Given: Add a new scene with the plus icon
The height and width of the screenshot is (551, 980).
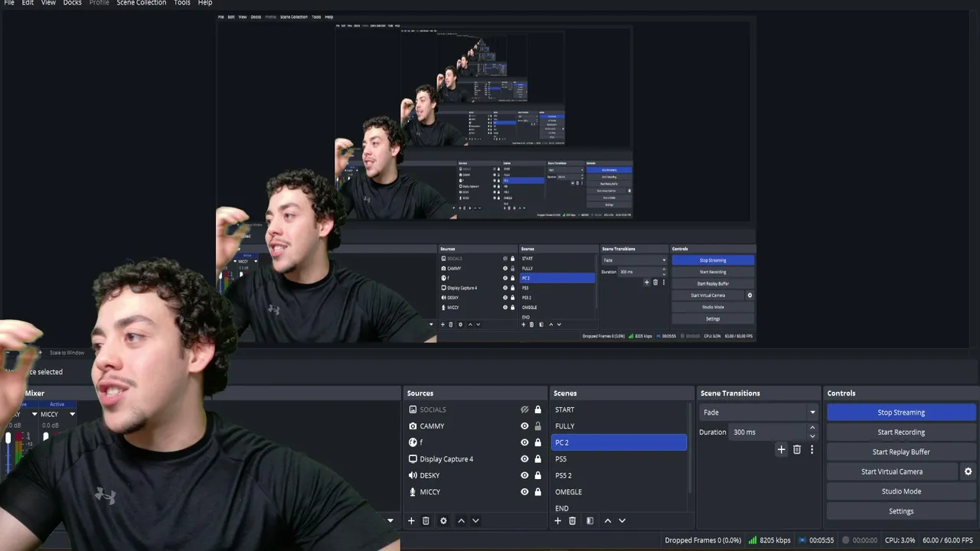Looking at the screenshot, I should click(557, 521).
